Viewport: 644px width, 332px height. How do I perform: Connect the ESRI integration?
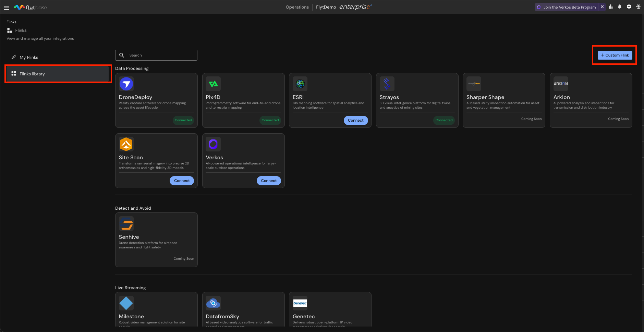coord(356,120)
